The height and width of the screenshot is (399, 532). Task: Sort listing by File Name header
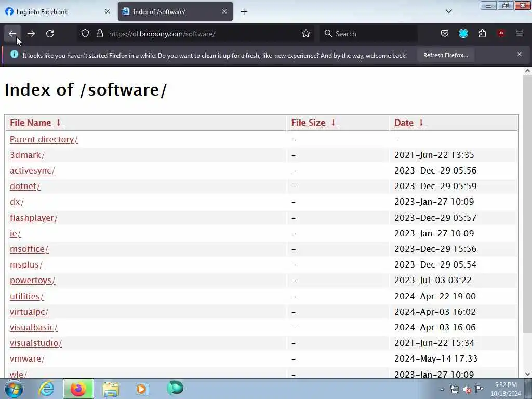pyautogui.click(x=36, y=123)
